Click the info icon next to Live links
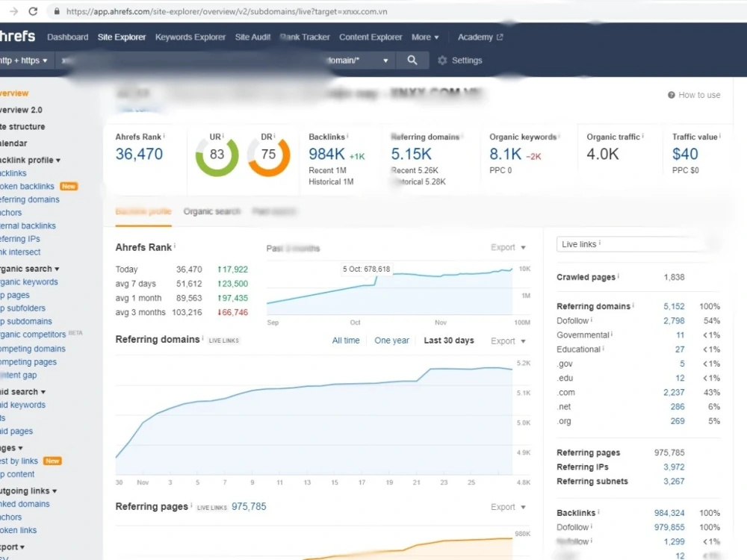The image size is (747, 560). (x=600, y=243)
